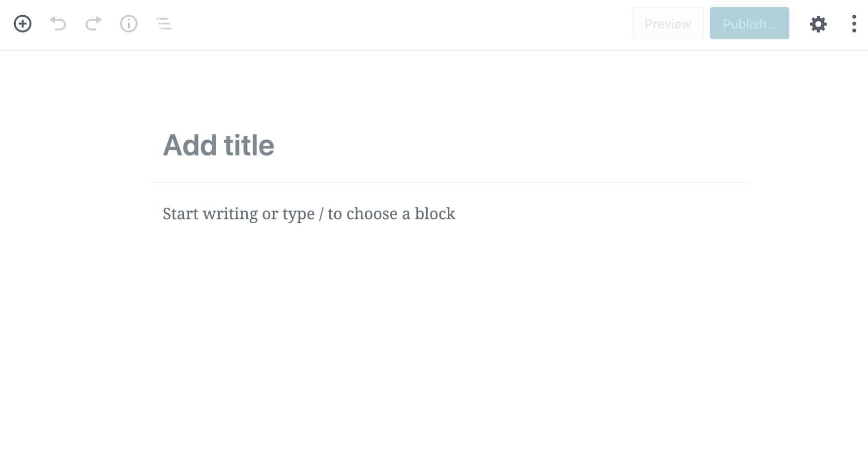This screenshot has height=476, width=868.
Task: Open the block inserter with the plus icon
Action: [x=22, y=23]
